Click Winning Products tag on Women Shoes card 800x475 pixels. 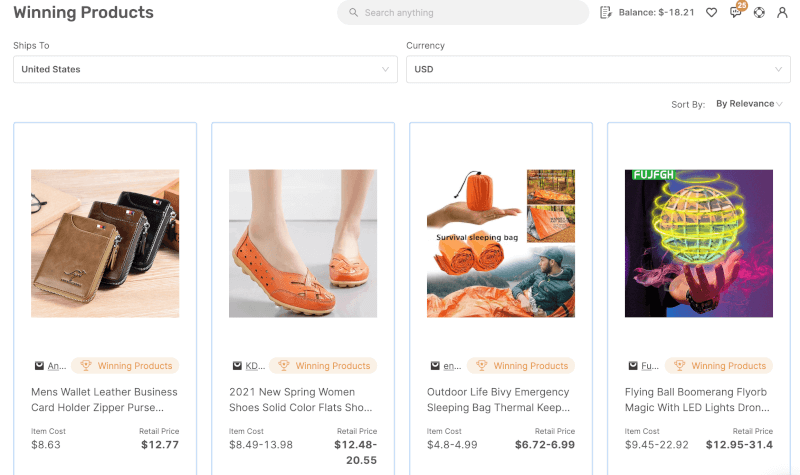click(x=323, y=365)
